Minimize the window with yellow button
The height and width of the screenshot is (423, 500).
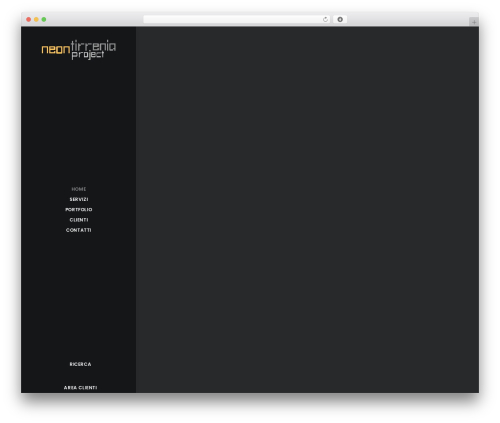36,19
